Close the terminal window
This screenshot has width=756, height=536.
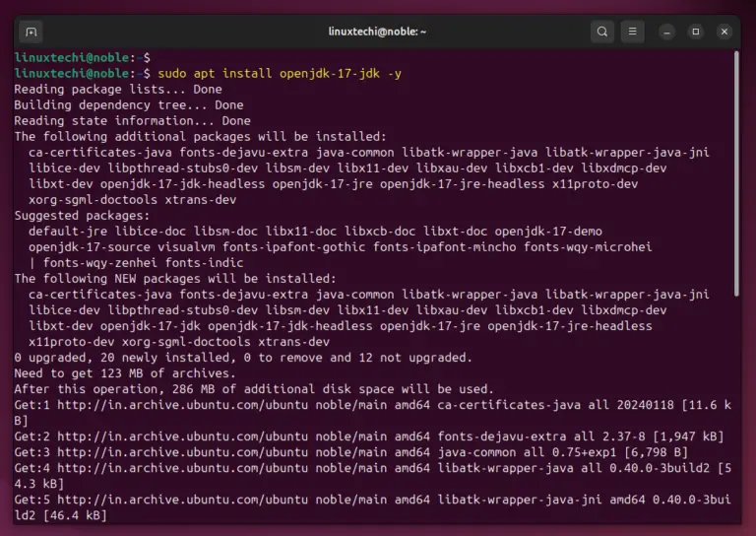(x=724, y=32)
